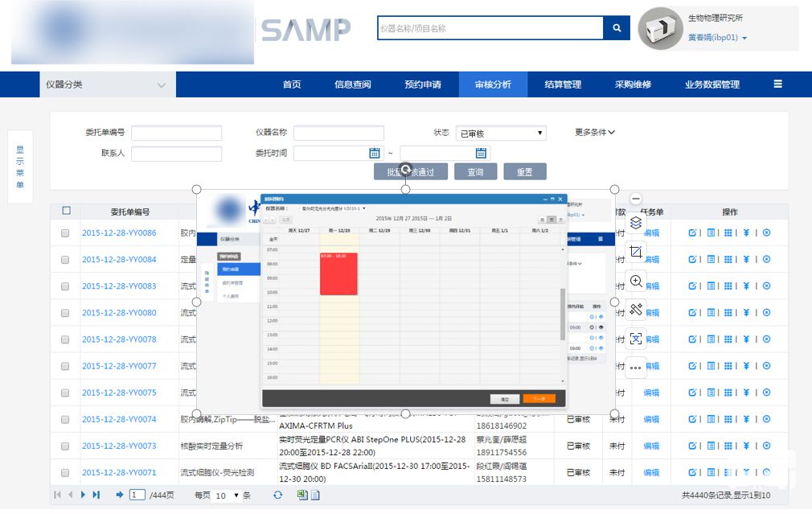Check the box for order 2015-12-28-YY0073

point(65,446)
